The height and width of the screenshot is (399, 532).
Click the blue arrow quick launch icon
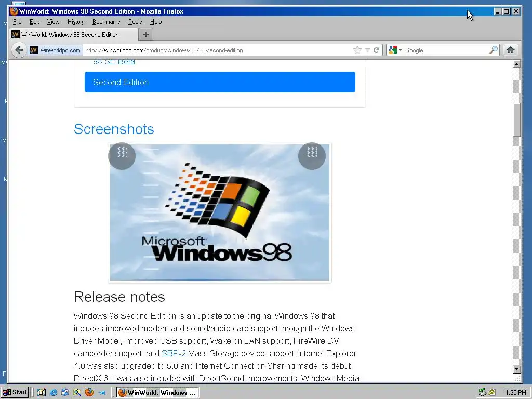(x=101, y=393)
